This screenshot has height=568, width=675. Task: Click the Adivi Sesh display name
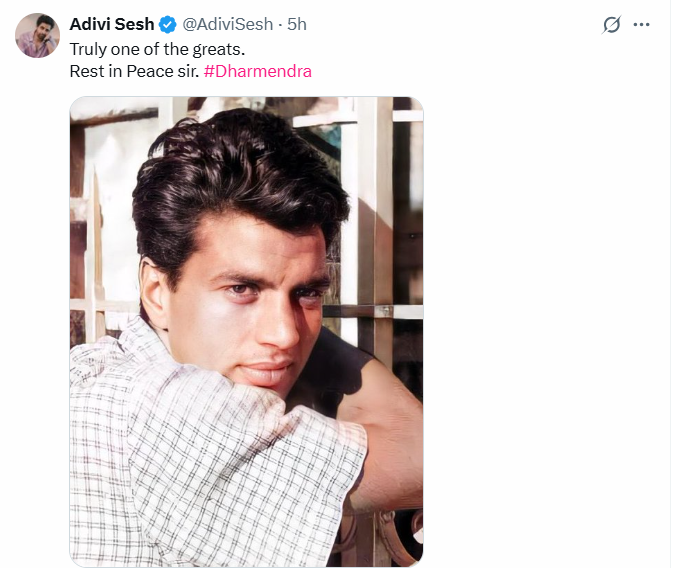click(112, 25)
